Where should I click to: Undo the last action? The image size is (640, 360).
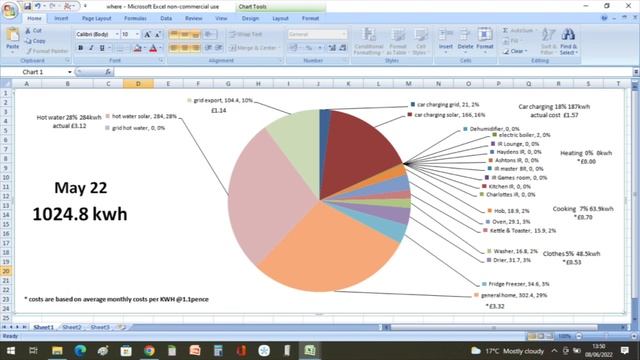point(38,6)
